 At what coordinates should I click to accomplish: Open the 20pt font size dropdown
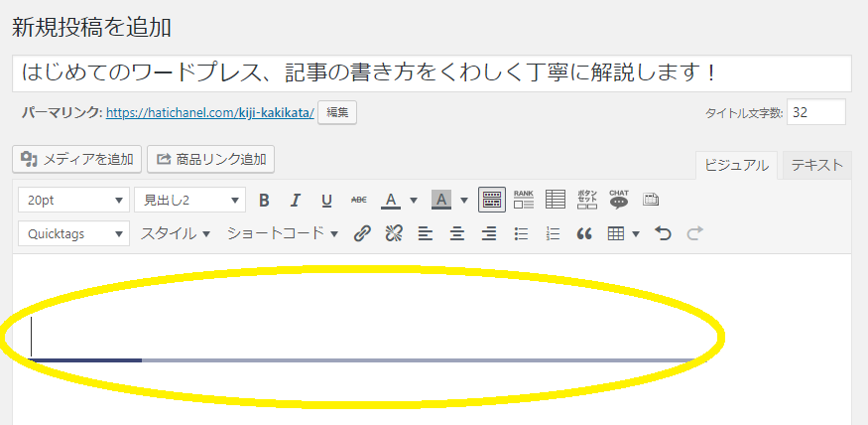(73, 200)
